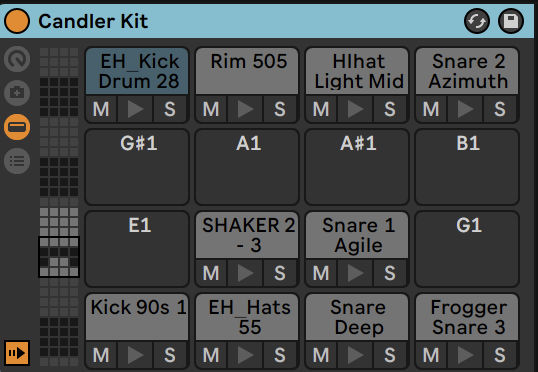Toggle the auto-select button in the lower-left corner

tap(17, 353)
